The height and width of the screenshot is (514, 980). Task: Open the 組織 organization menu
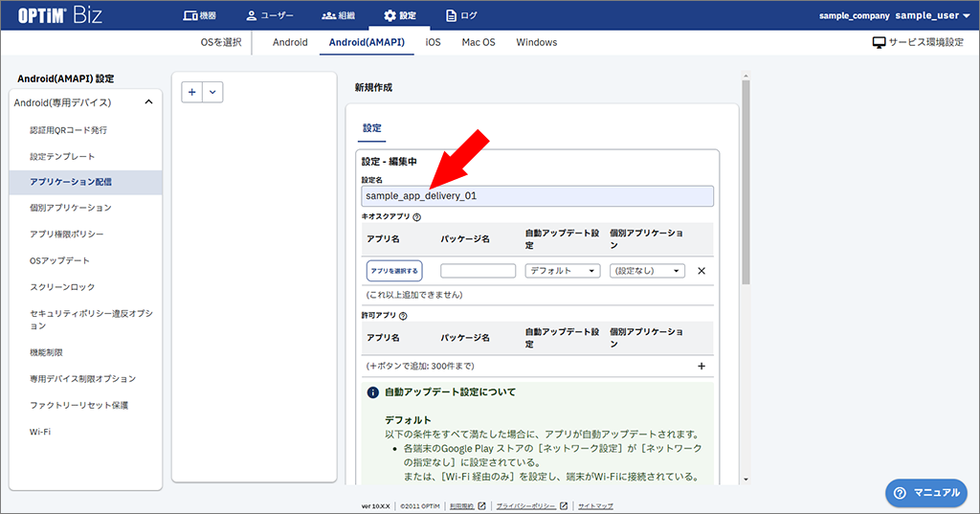coord(338,15)
